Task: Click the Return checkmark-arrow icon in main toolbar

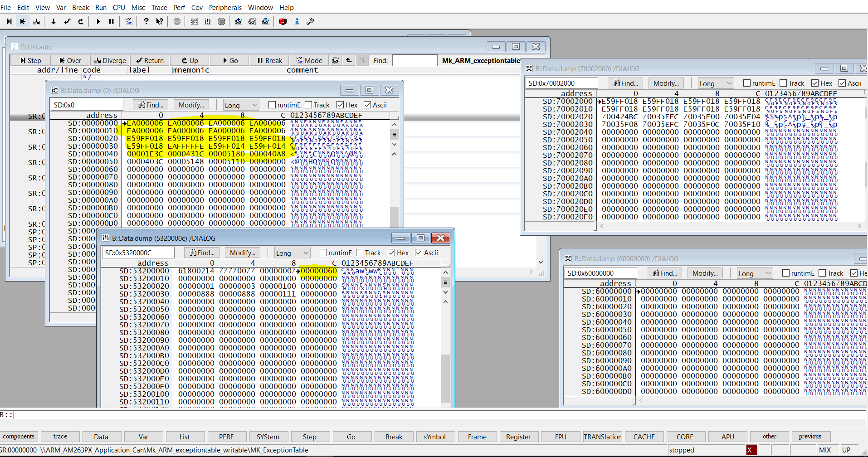Action: 67,21
